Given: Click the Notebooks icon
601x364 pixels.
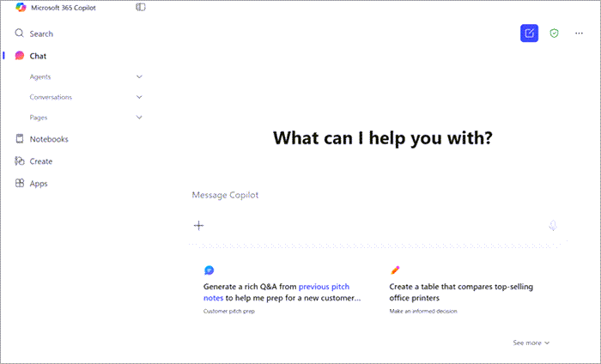Looking at the screenshot, I should 20,139.
